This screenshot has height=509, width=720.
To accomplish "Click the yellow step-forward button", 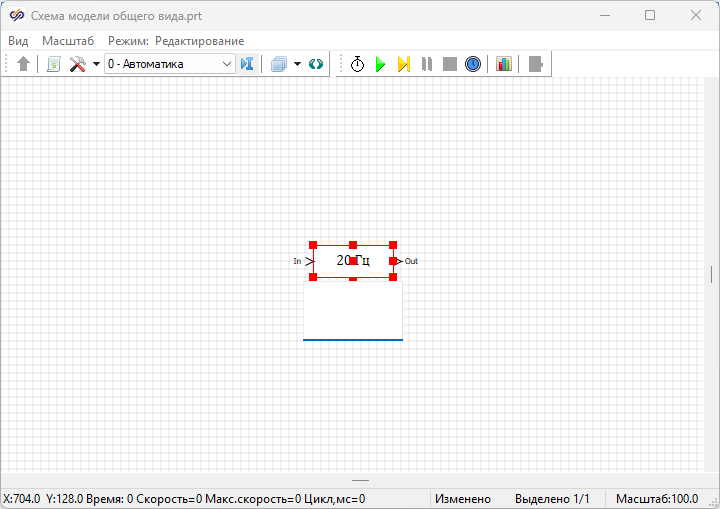I will click(403, 64).
